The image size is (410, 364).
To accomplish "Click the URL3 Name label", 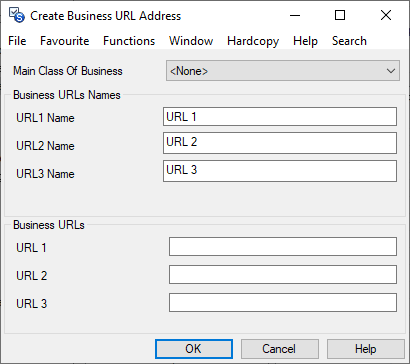I will click(45, 174).
